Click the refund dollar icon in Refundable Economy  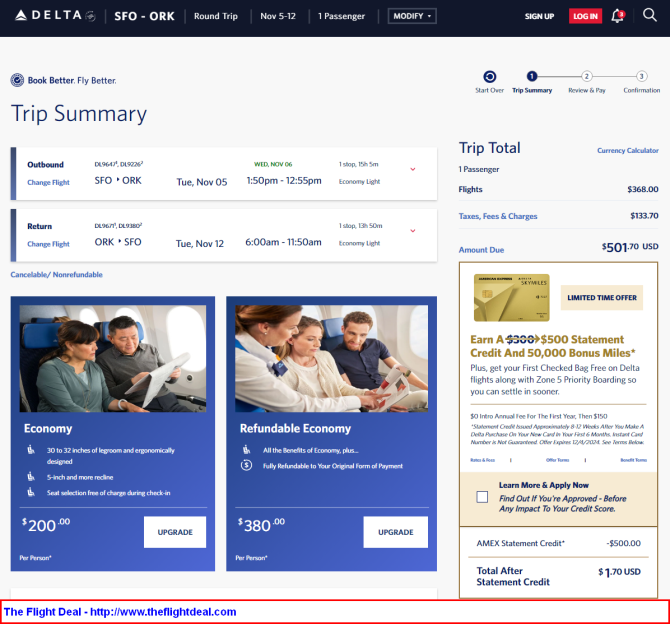[246, 465]
